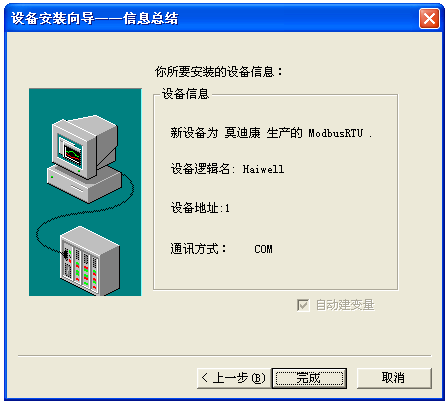The height and width of the screenshot is (403, 446).
Task: Click the computer monitor illustration
Action: pos(83,158)
